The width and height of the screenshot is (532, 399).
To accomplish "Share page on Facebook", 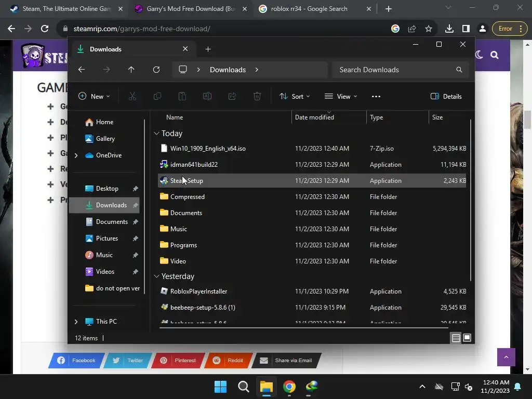I will (77, 361).
